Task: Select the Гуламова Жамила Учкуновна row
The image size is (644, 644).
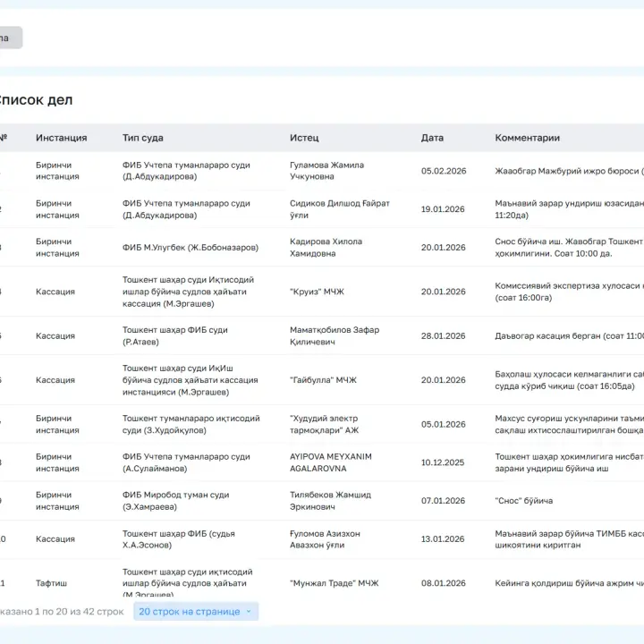Action: 322,171
